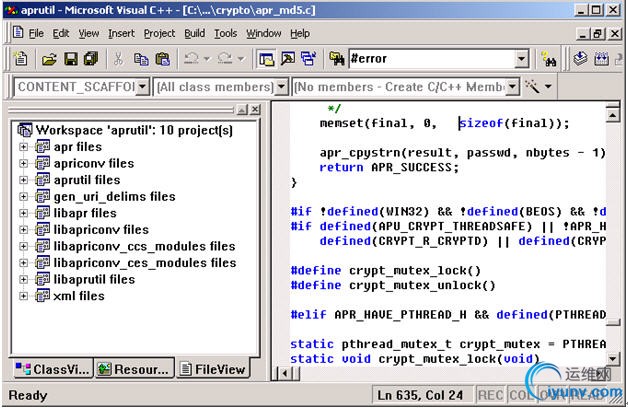
Task: Expand the xml files project node
Action: [24, 296]
